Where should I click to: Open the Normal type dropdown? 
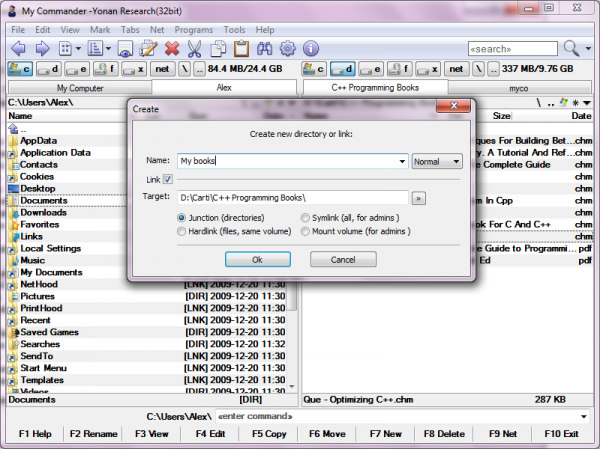click(x=436, y=161)
